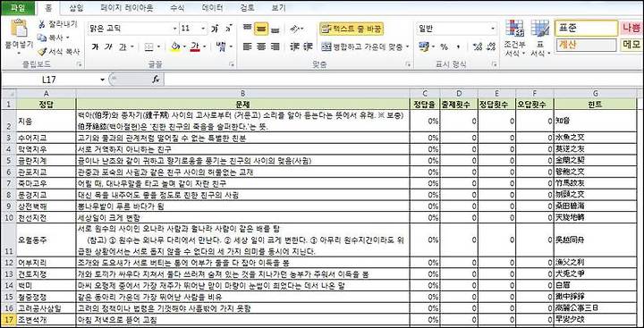Open Conditional Formatting (조건부 서식)
Screen dimensions: 644x328
point(514,38)
